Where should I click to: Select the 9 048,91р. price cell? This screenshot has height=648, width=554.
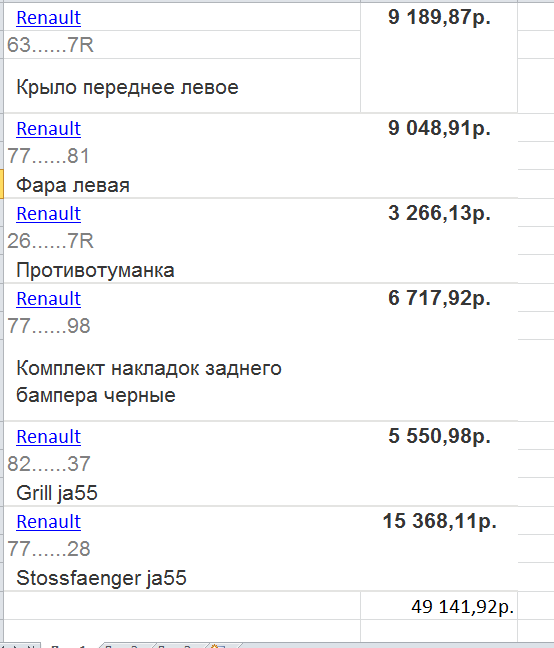tap(439, 155)
